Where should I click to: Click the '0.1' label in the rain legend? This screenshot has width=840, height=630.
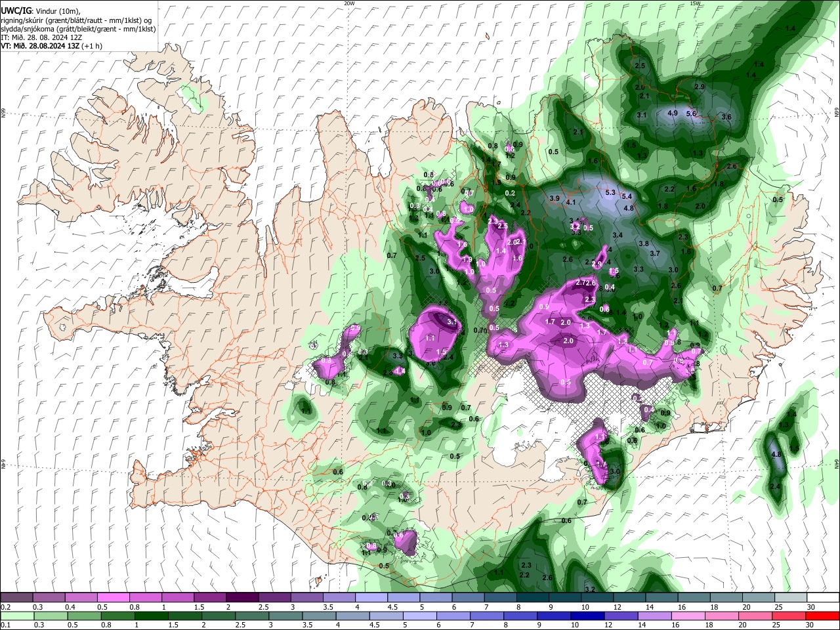pos(6,625)
